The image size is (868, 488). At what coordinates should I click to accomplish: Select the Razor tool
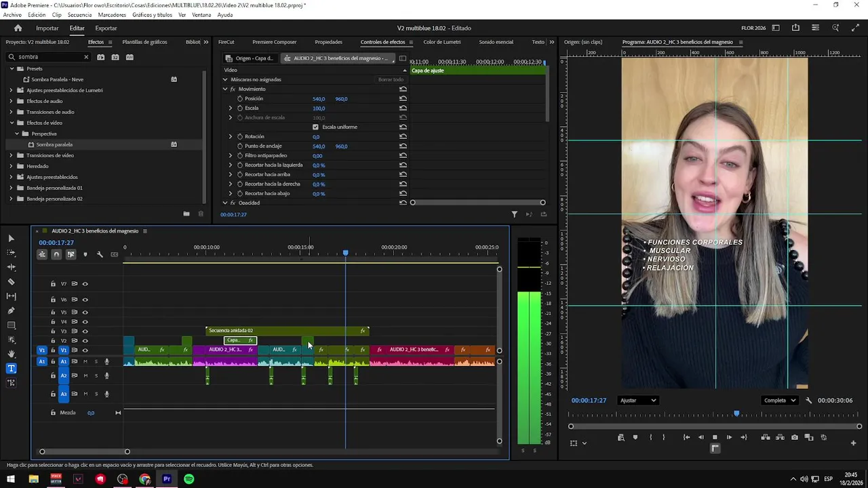pyautogui.click(x=11, y=281)
